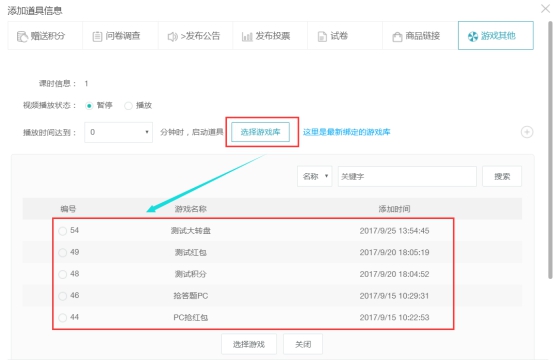Select the 游戏其他 tab
554x360 pixels.
point(496,36)
